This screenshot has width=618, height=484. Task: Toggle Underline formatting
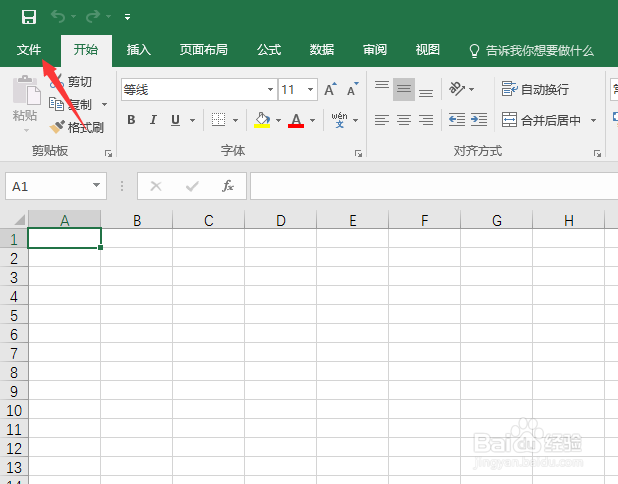[176, 120]
